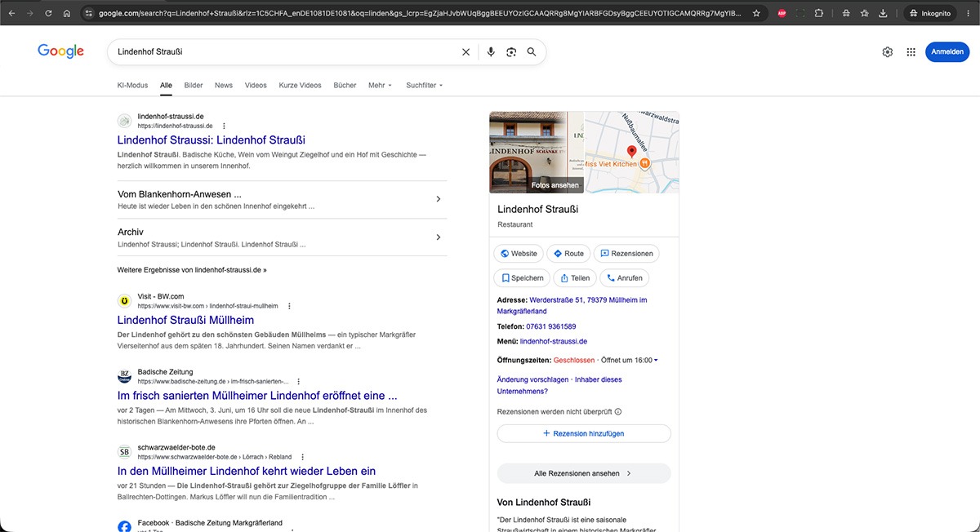
Task: Click the Route button
Action: point(568,254)
